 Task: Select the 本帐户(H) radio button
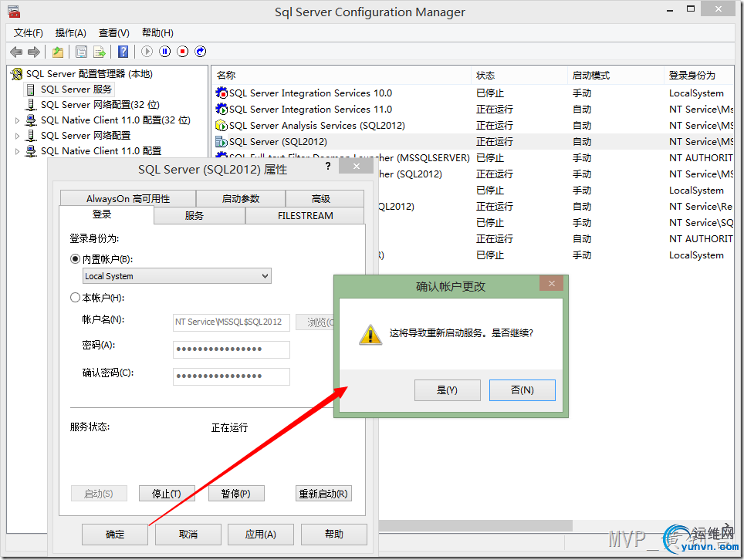[x=75, y=297]
